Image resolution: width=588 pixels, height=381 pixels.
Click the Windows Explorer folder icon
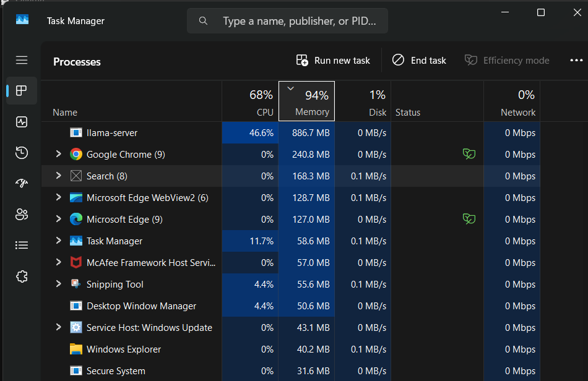76,349
